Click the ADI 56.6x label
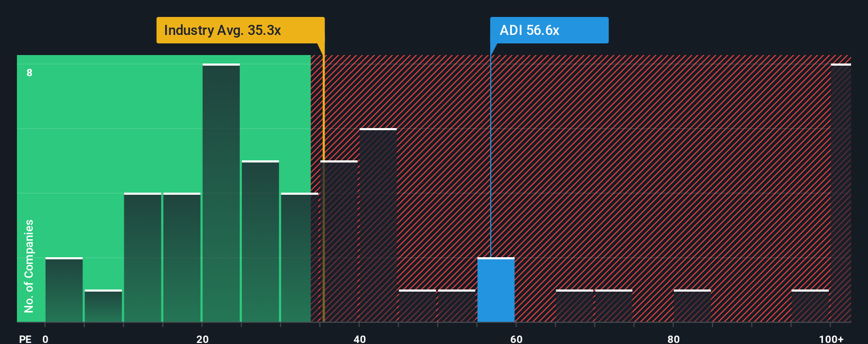The width and height of the screenshot is (868, 344). (x=549, y=30)
